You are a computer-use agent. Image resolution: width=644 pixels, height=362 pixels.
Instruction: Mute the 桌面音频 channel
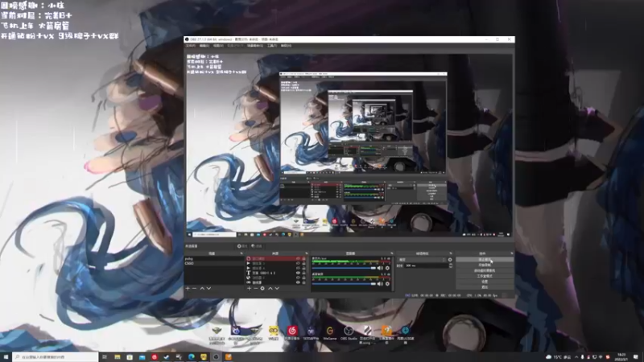[x=380, y=284]
